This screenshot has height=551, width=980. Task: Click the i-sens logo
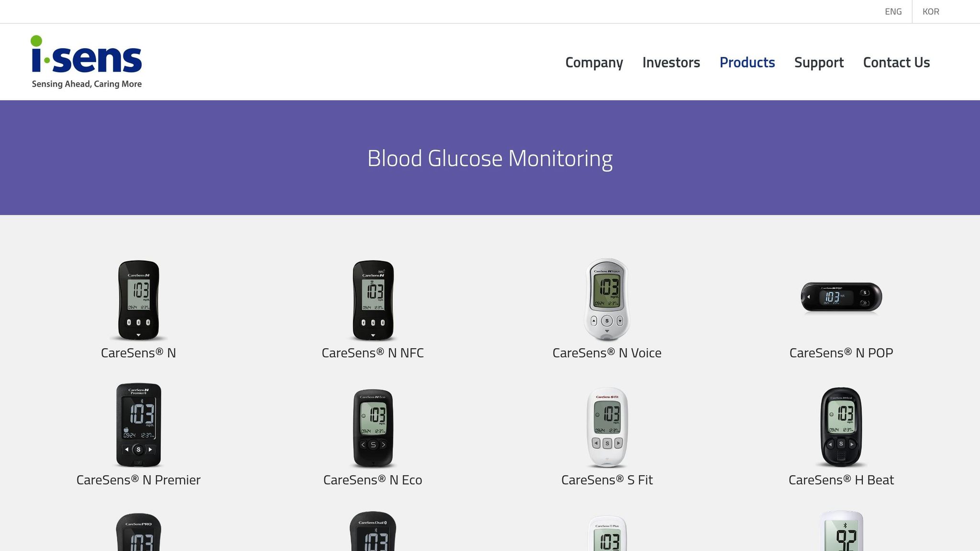[x=86, y=62]
